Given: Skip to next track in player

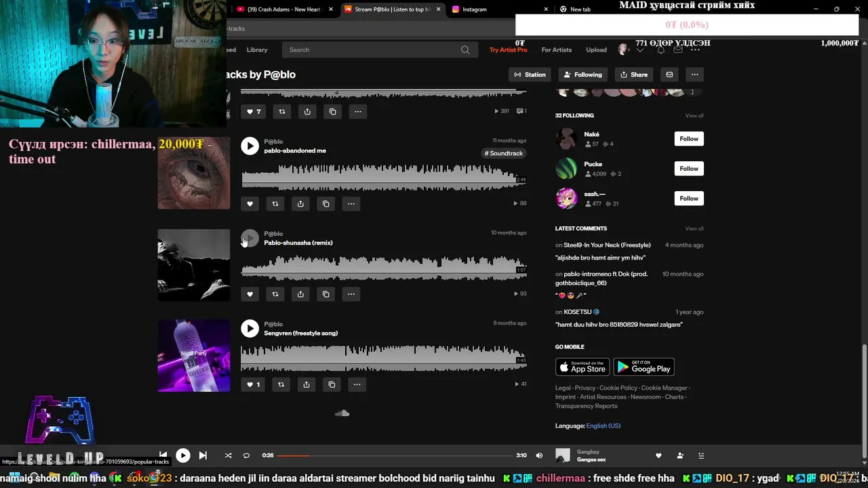Looking at the screenshot, I should (203, 455).
